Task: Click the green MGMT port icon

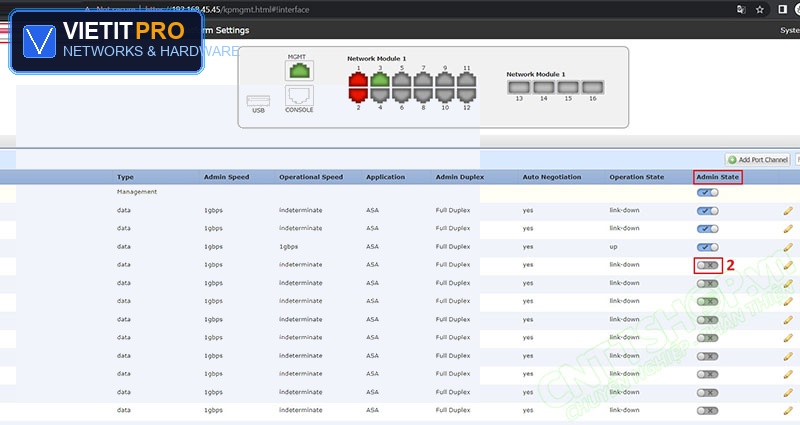Action: click(299, 70)
